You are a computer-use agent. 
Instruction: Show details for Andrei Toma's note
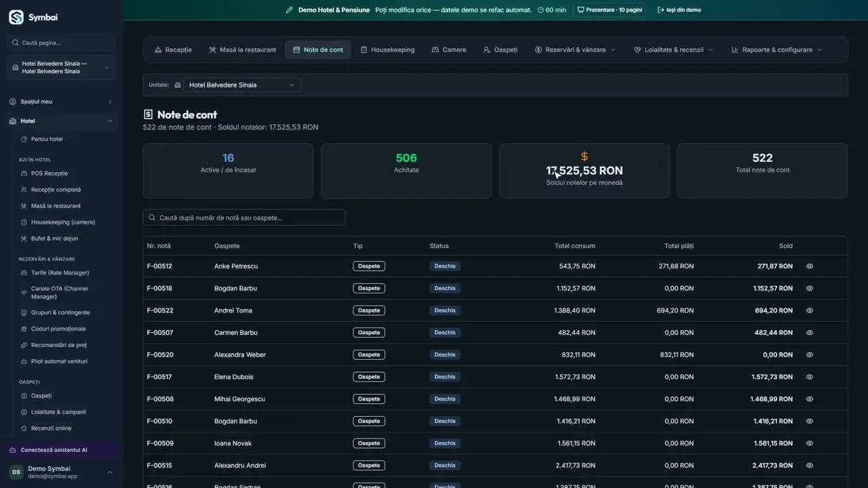coord(810,310)
